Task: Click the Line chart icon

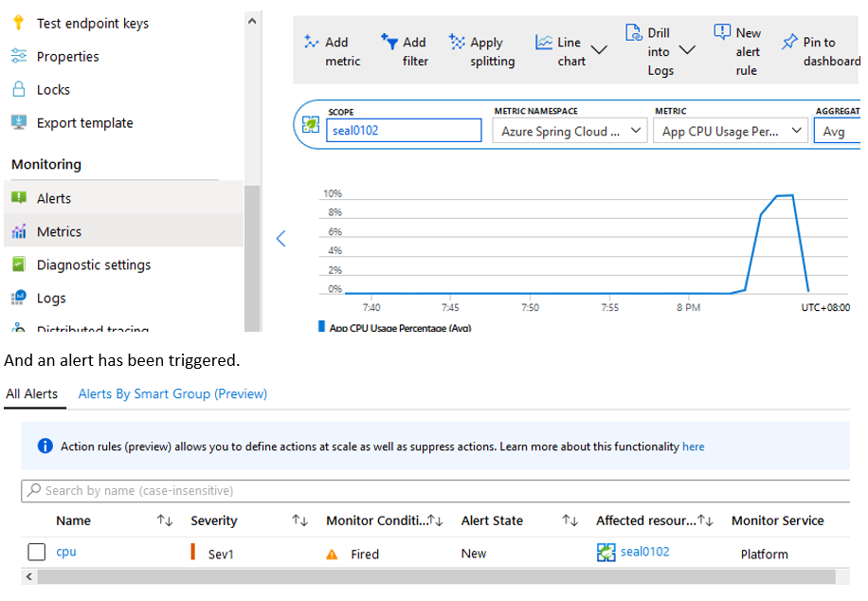Action: click(x=544, y=42)
